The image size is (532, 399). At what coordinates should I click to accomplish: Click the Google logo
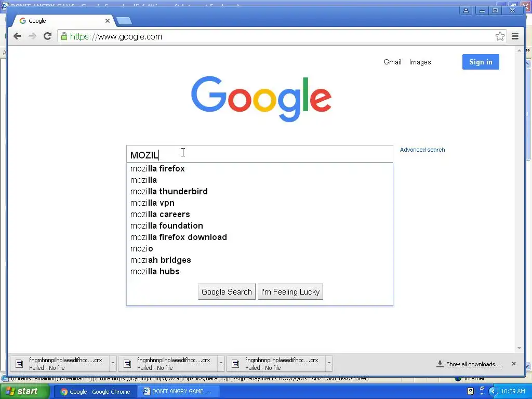pyautogui.click(x=261, y=99)
